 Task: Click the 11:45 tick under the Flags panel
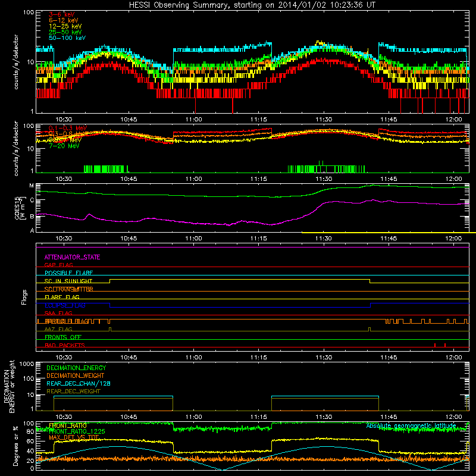coord(389,358)
